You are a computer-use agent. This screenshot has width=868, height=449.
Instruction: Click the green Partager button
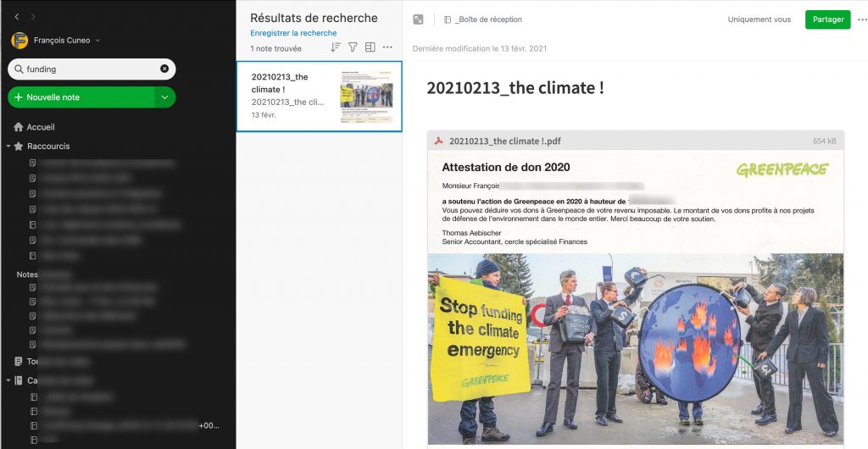pyautogui.click(x=827, y=19)
